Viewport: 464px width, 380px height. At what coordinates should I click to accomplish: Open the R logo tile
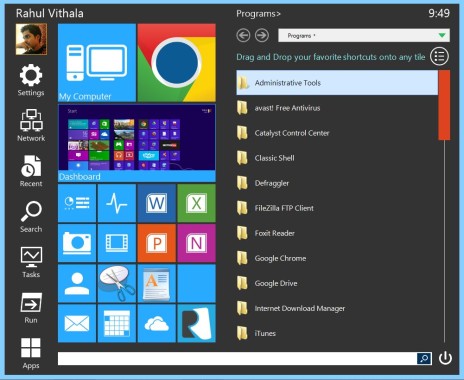click(x=197, y=323)
